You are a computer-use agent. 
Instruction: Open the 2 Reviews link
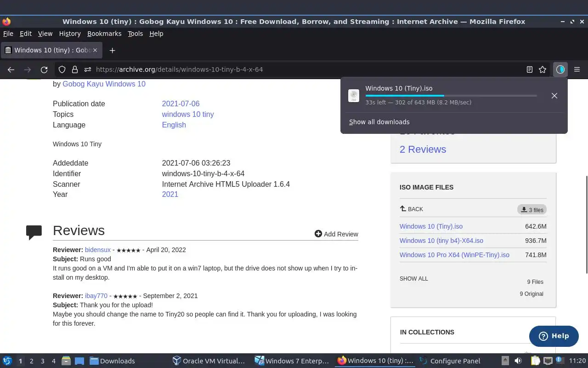(x=423, y=149)
